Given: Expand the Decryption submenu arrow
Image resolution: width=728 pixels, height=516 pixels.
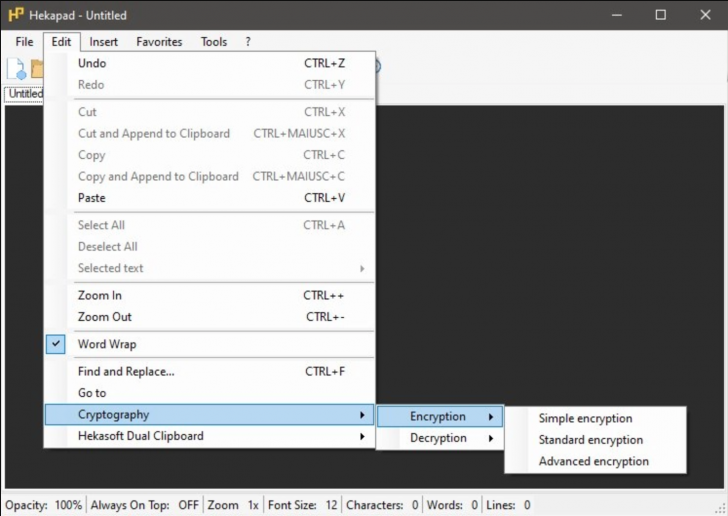Looking at the screenshot, I should tap(491, 438).
